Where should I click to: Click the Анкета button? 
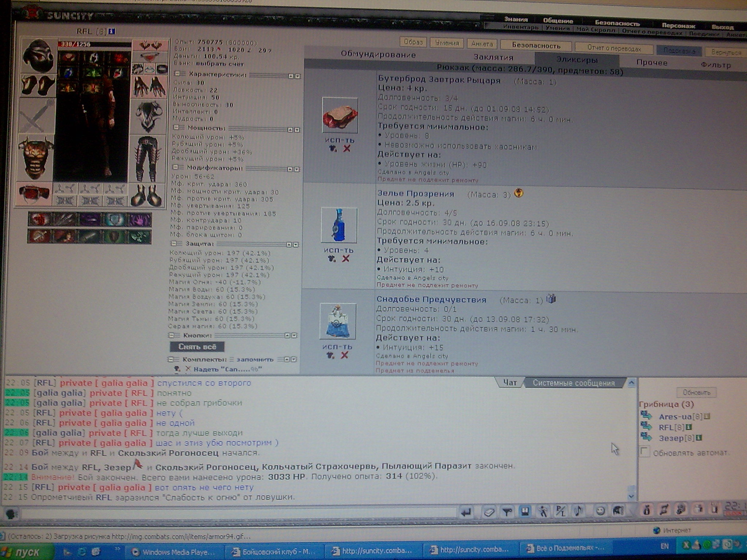pos(482,44)
